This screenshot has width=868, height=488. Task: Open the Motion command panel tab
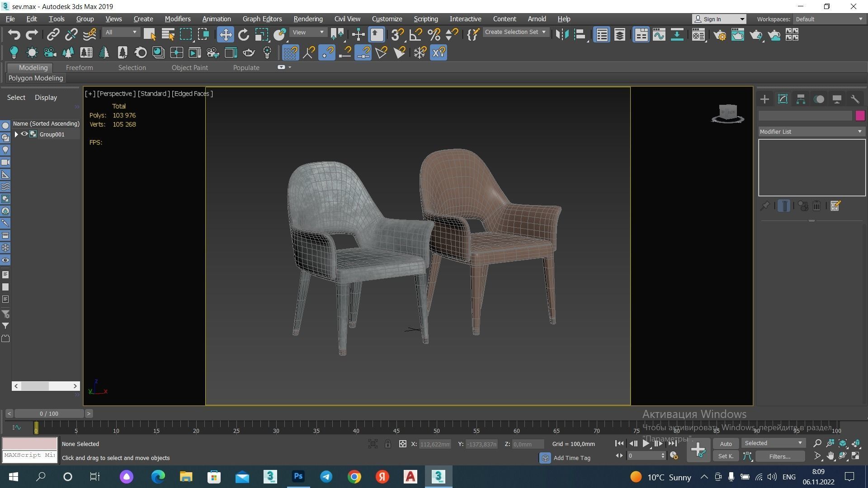click(819, 99)
